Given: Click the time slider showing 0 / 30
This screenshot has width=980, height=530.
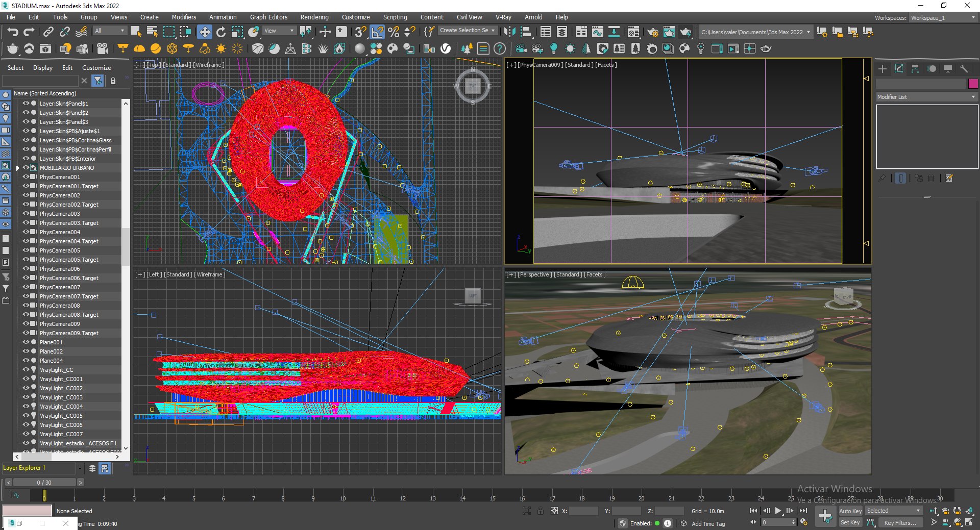Looking at the screenshot, I should click(x=44, y=483).
